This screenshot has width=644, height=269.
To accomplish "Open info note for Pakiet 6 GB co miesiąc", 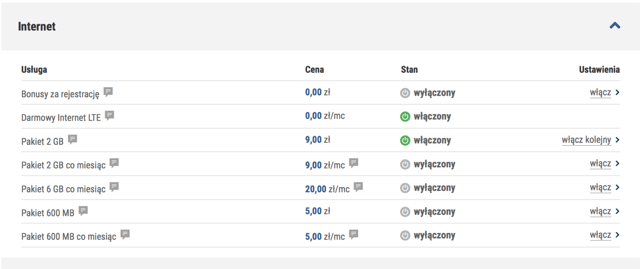I will (x=114, y=187).
